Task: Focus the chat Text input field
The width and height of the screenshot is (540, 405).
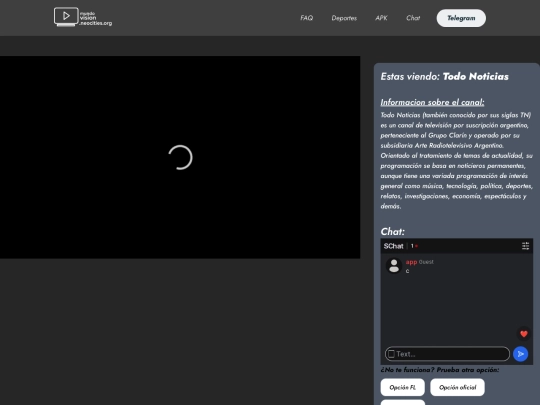Action: click(x=447, y=354)
